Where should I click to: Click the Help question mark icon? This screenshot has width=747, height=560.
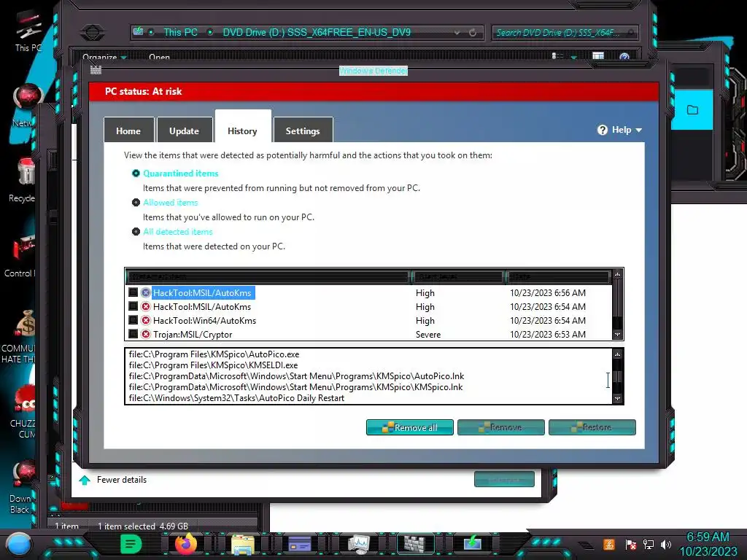[602, 130]
